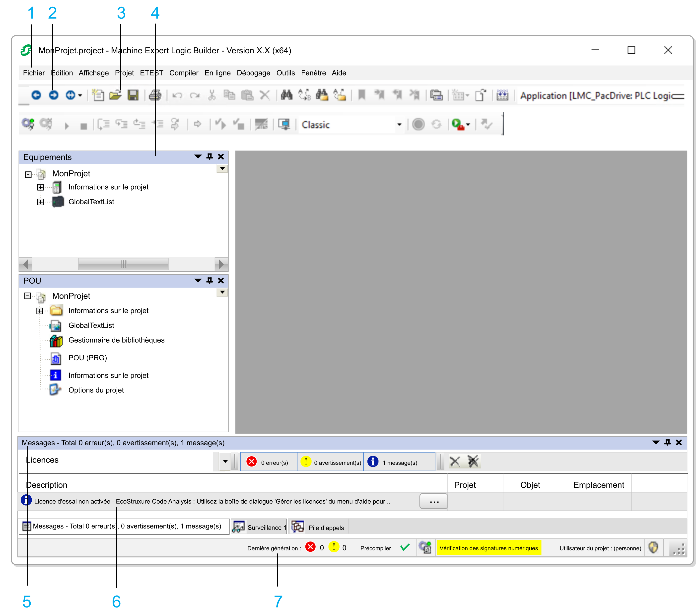The height and width of the screenshot is (616, 696).
Task: Click the Stop square icon
Action: point(83,126)
